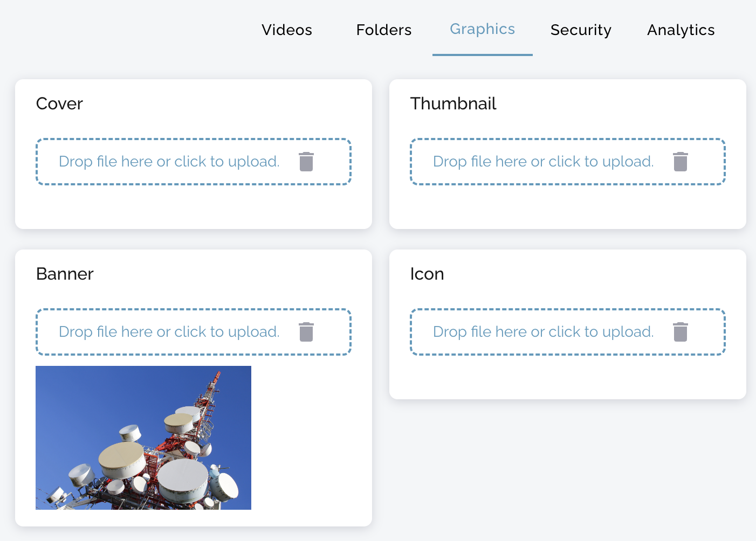This screenshot has height=541, width=756.
Task: Click the large white dish in banner photo
Action: point(183,478)
